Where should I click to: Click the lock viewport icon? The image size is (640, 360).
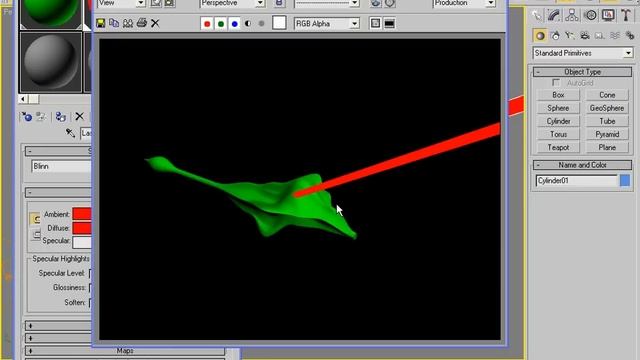point(279,3)
